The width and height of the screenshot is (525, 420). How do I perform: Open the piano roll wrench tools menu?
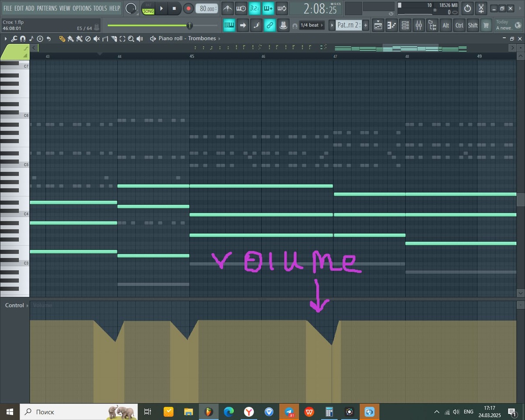pos(14,38)
